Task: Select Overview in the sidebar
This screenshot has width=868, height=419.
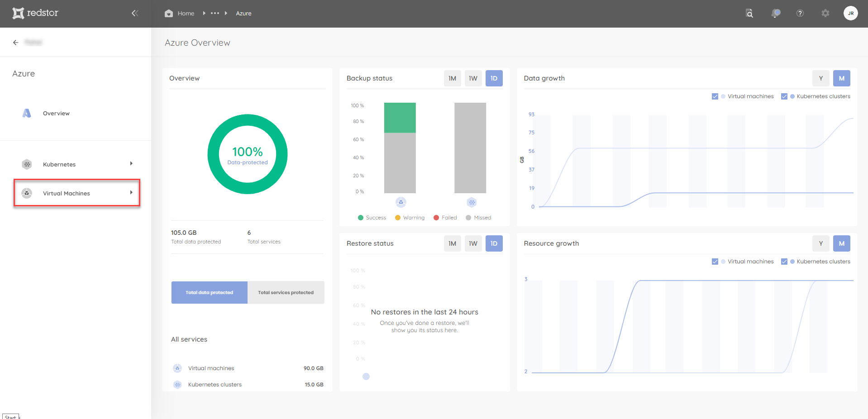Action: click(56, 113)
